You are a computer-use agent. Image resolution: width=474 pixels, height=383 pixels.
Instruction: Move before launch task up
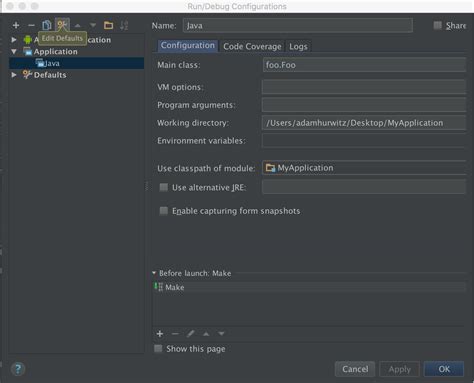tap(206, 334)
